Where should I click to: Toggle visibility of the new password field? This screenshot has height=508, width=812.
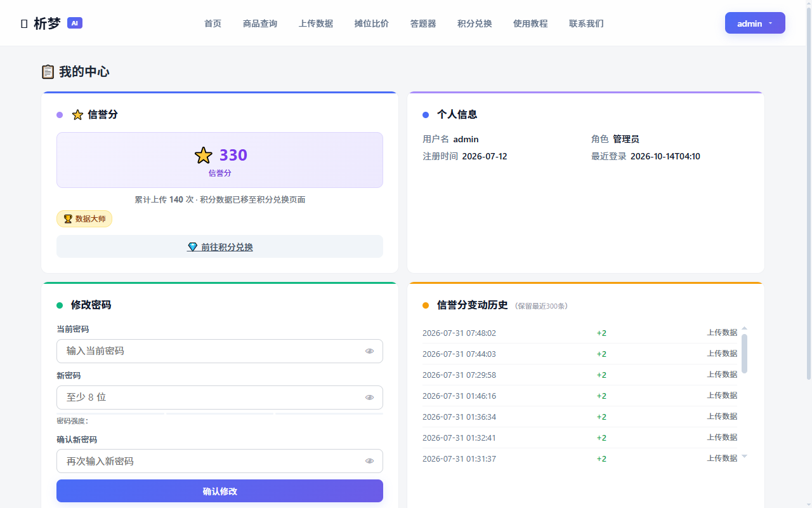[x=369, y=398]
